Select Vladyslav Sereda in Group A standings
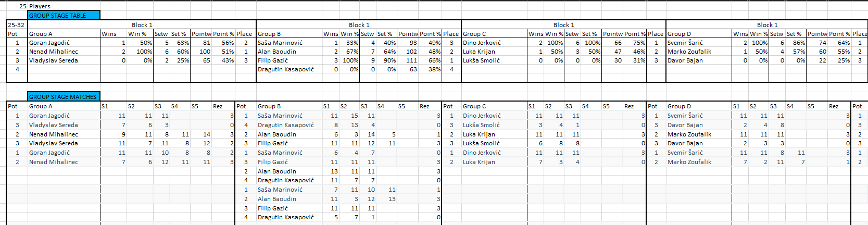This screenshot has height=225, width=868. click(x=54, y=60)
